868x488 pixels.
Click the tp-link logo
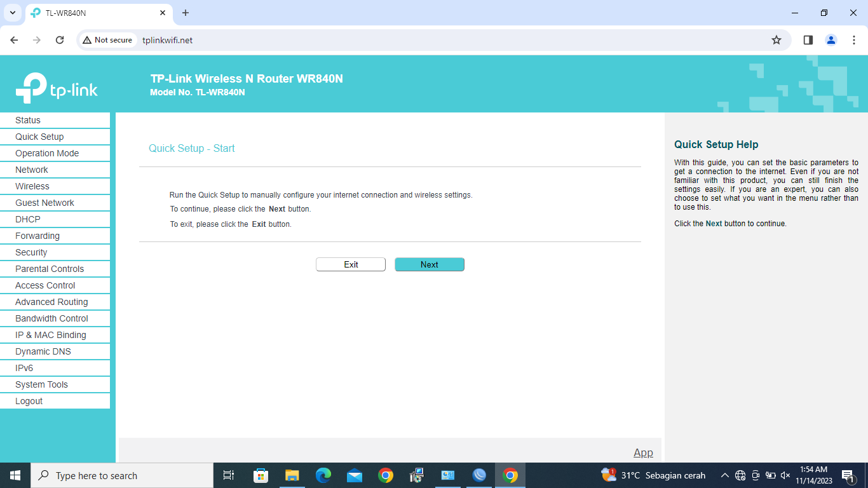pyautogui.click(x=57, y=88)
